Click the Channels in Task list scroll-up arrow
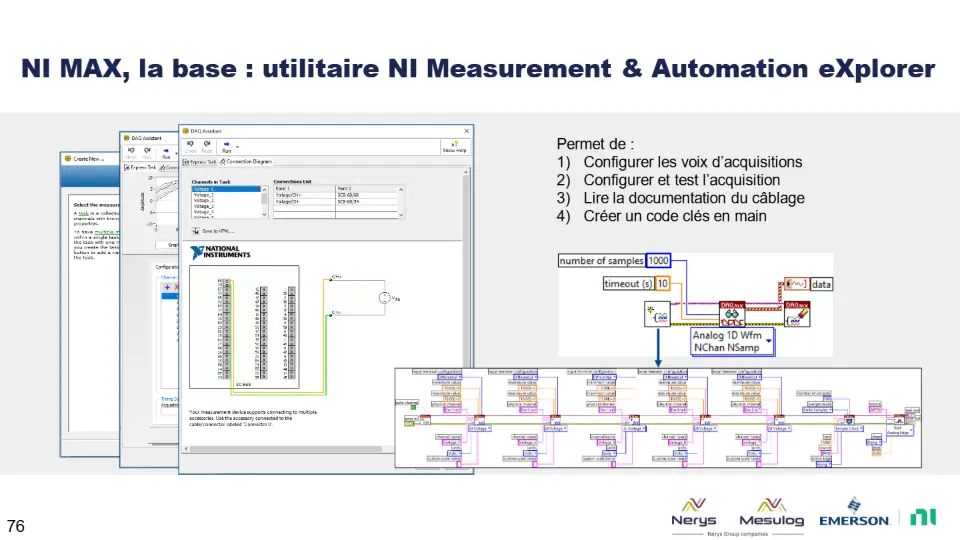 (x=264, y=189)
